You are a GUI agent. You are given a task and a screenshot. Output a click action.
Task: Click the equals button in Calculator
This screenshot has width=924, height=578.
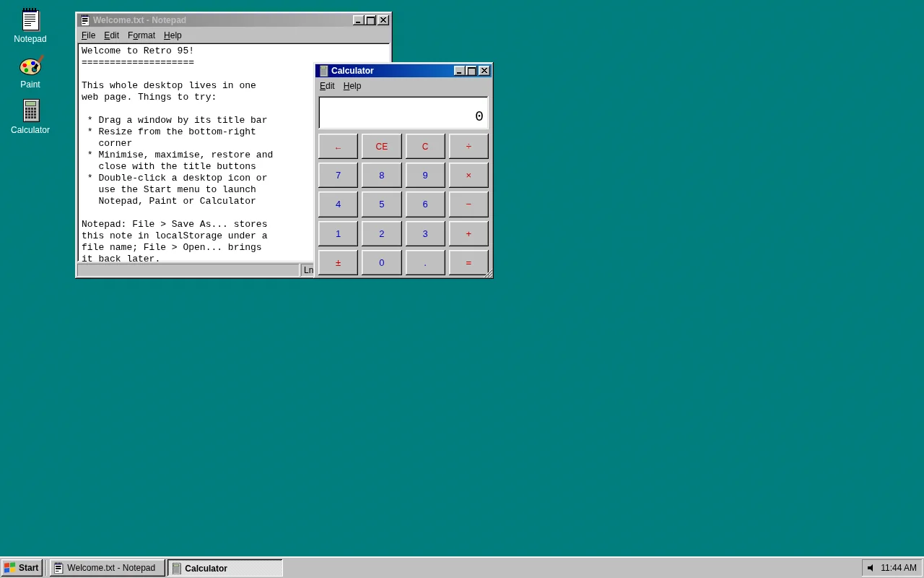468,263
